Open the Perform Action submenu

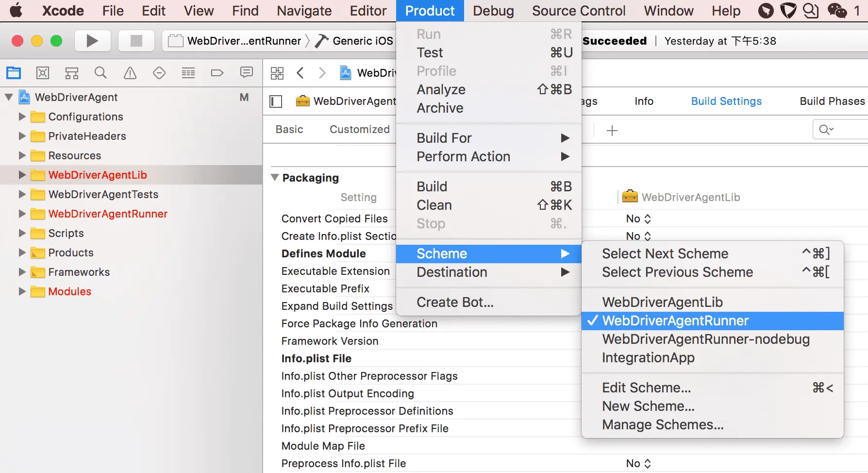489,156
